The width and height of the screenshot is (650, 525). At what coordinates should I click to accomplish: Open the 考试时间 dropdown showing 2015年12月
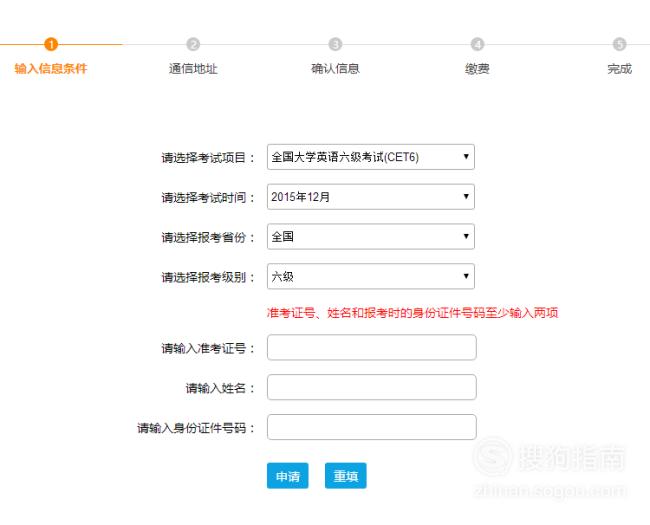pos(371,197)
